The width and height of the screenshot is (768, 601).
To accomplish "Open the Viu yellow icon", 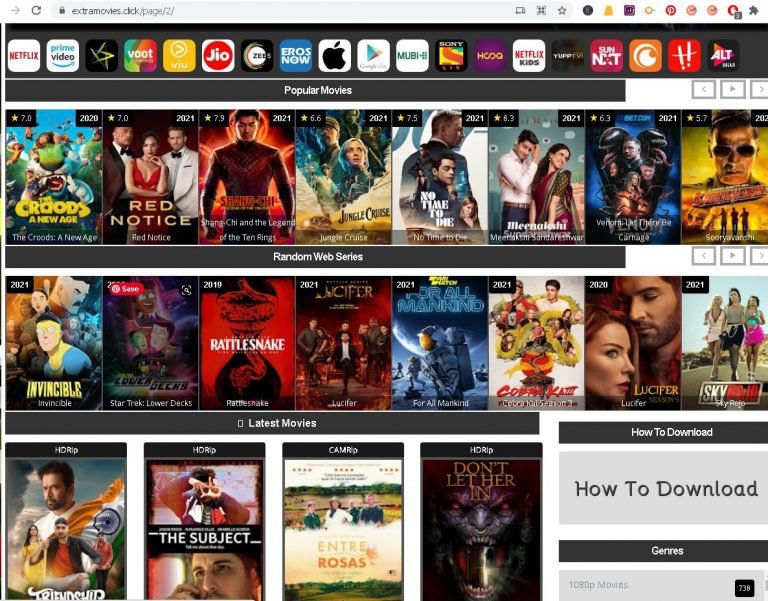I will (x=179, y=56).
